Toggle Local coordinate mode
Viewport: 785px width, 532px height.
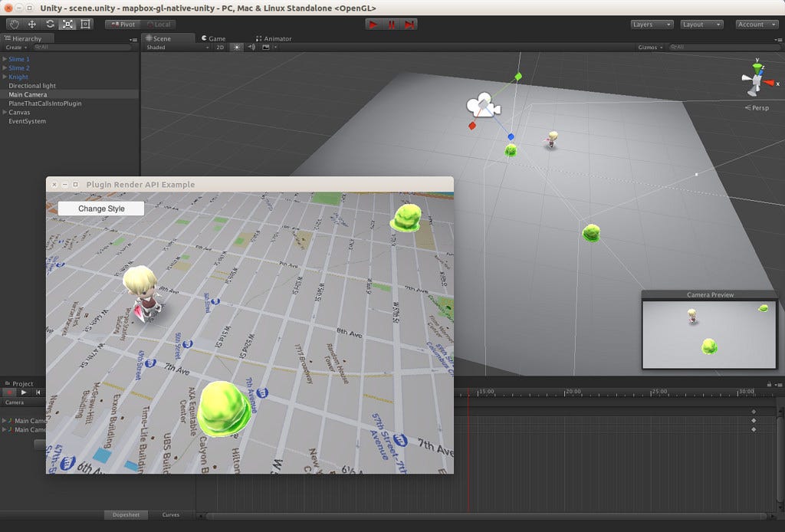click(156, 24)
